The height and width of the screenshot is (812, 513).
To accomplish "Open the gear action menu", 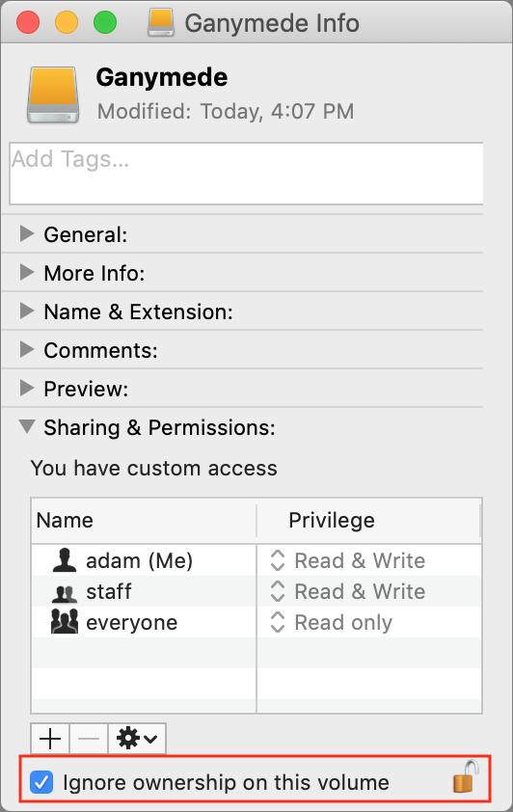I will [137, 739].
